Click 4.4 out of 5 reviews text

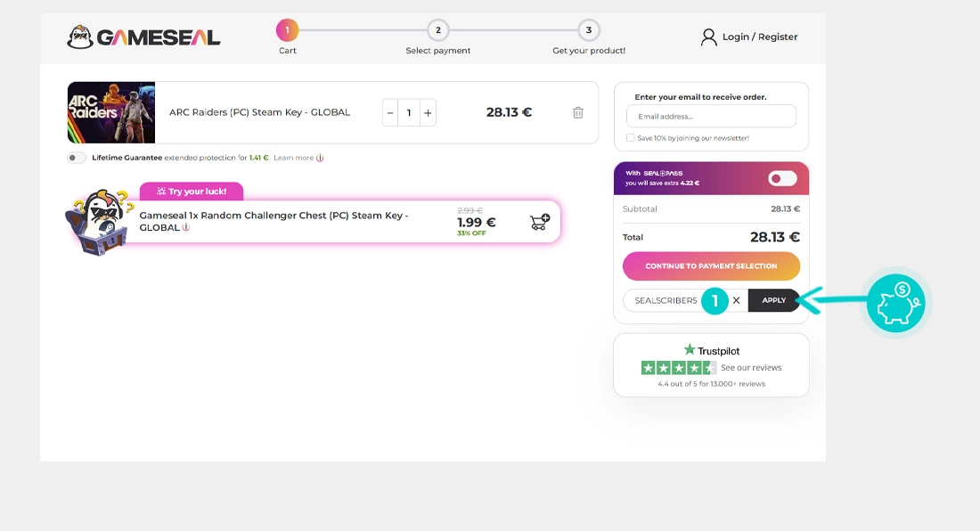point(711,384)
